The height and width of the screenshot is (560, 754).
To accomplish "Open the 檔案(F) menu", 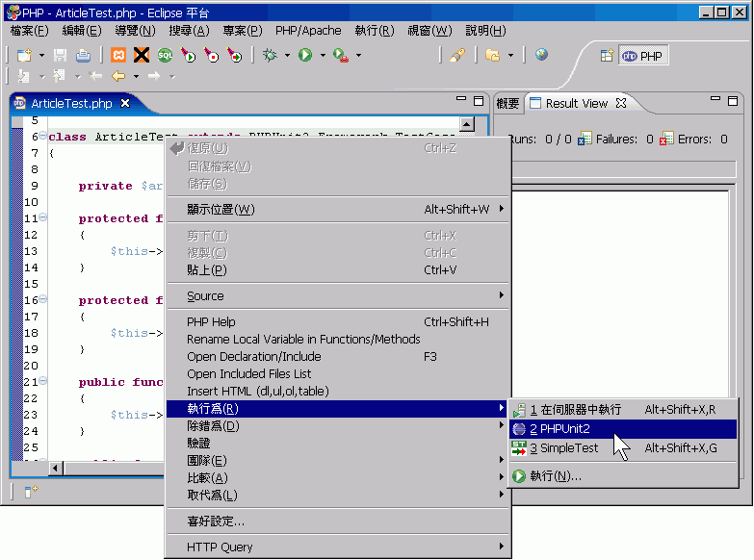I will 29,31.
